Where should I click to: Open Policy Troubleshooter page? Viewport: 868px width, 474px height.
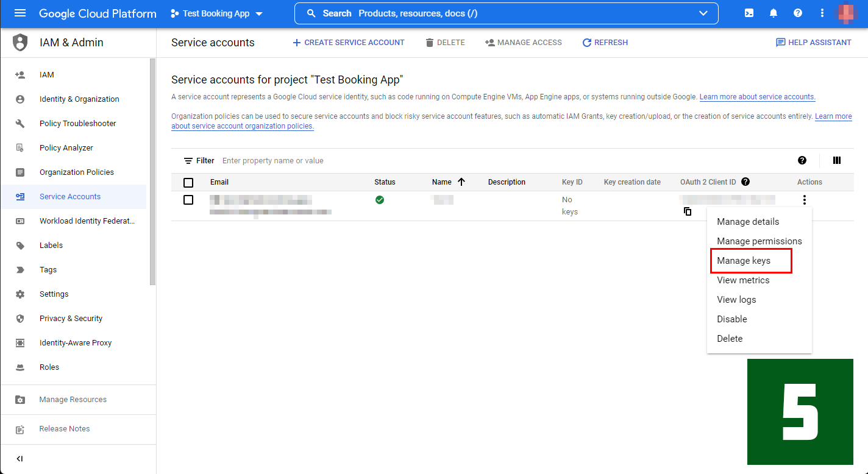77,124
